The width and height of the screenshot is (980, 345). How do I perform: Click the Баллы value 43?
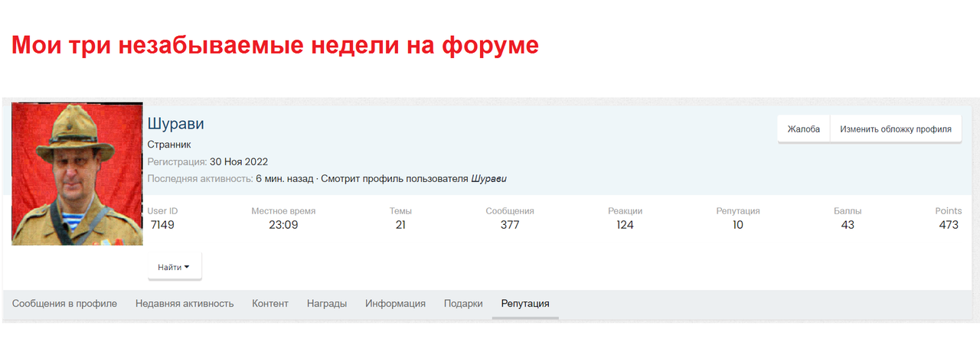click(x=848, y=225)
